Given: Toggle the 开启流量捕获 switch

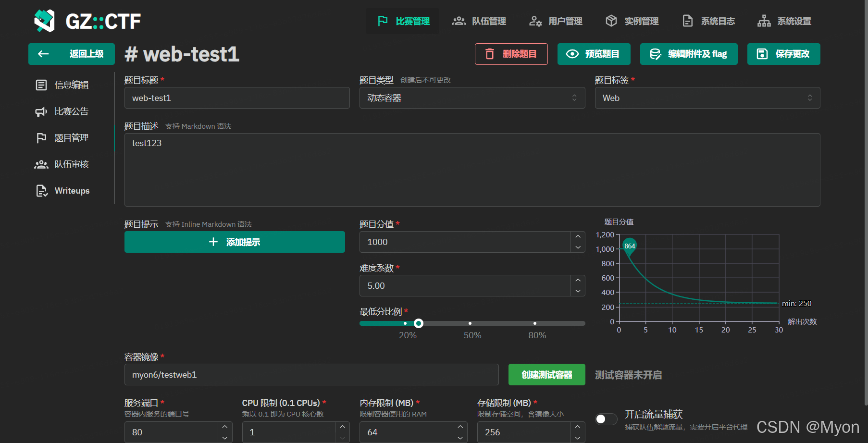Looking at the screenshot, I should [x=606, y=419].
